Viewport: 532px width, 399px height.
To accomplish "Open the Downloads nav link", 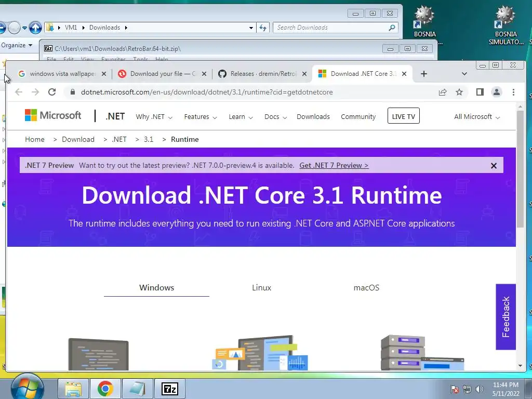I will pyautogui.click(x=313, y=117).
